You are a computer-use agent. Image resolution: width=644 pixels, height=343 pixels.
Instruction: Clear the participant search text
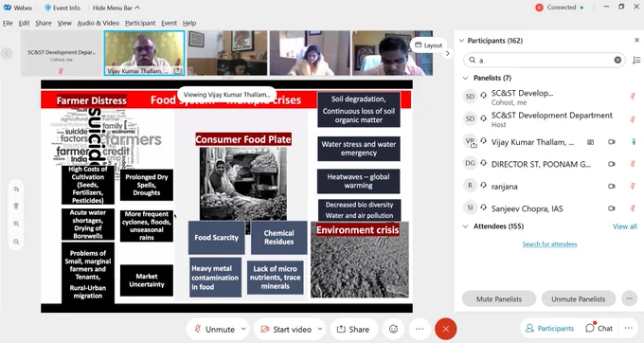617,60
